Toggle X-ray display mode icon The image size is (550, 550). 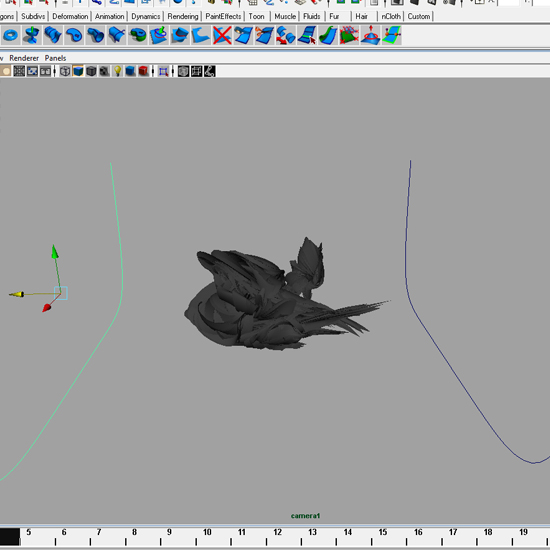[x=183, y=71]
